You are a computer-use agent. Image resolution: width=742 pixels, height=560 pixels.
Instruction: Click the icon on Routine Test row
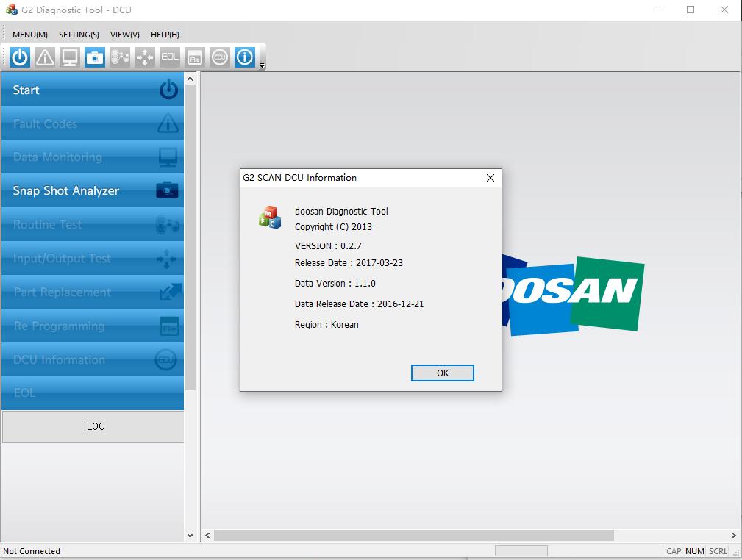click(167, 224)
